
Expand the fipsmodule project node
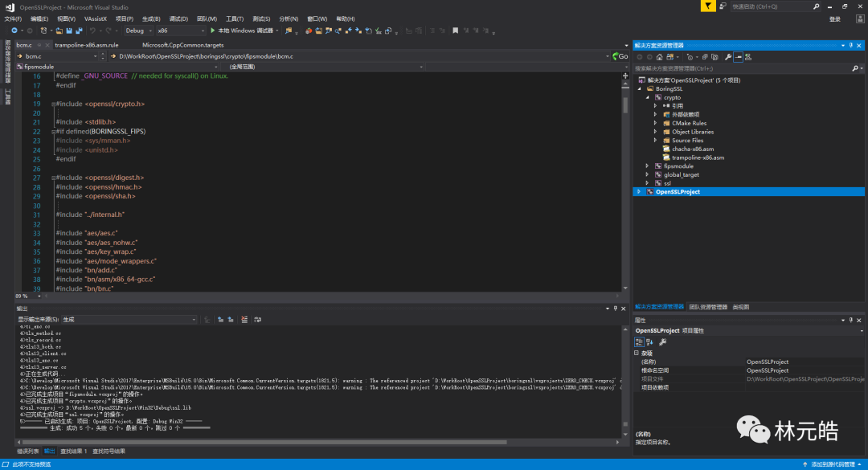648,166
